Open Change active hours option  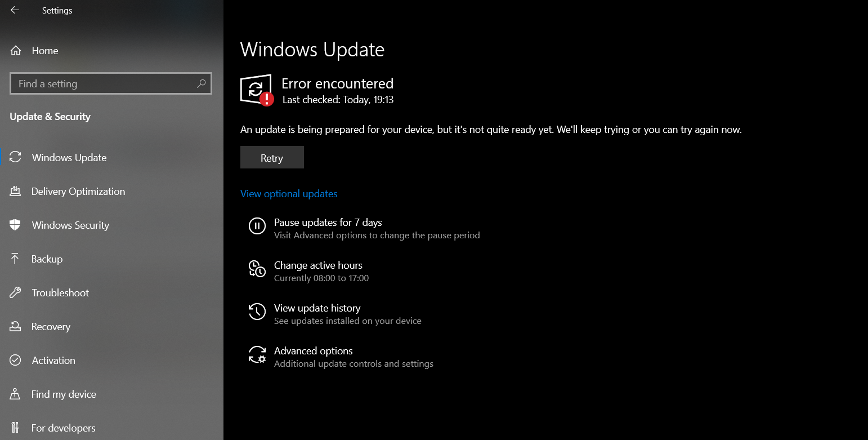(318, 265)
